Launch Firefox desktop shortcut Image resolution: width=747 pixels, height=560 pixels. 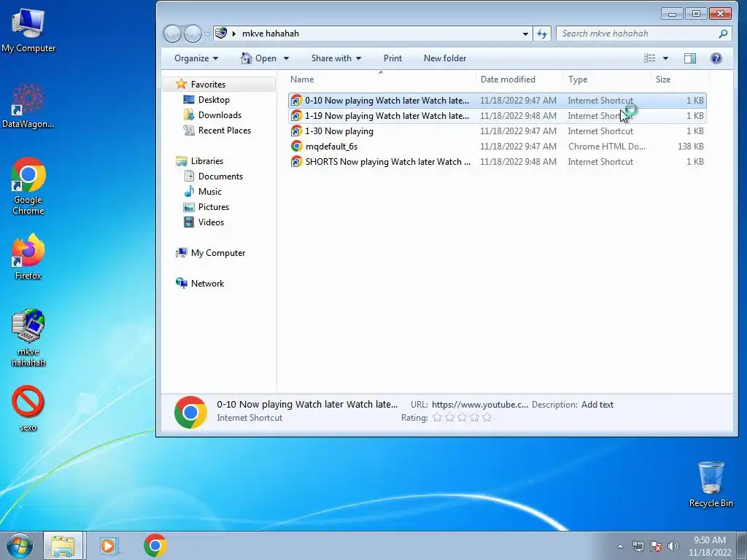pyautogui.click(x=28, y=257)
